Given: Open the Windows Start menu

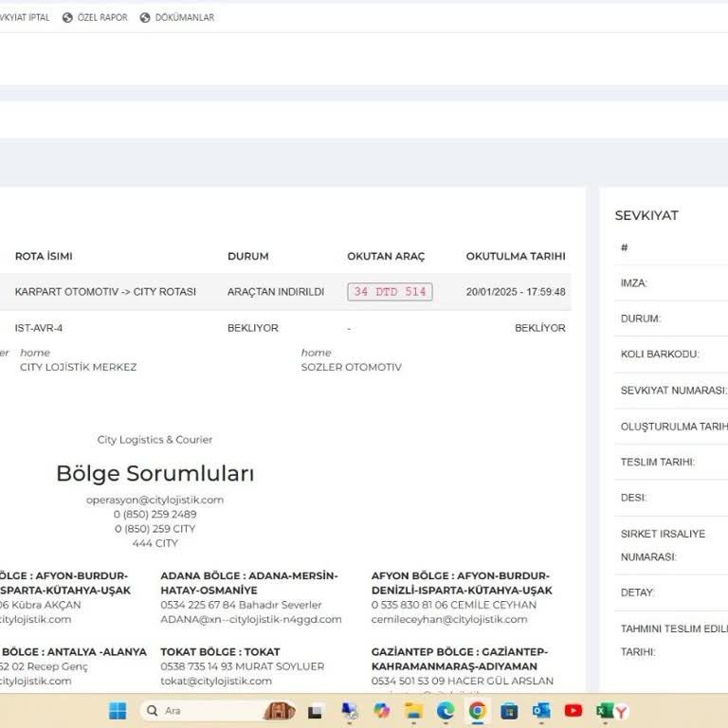Looking at the screenshot, I should 118,711.
